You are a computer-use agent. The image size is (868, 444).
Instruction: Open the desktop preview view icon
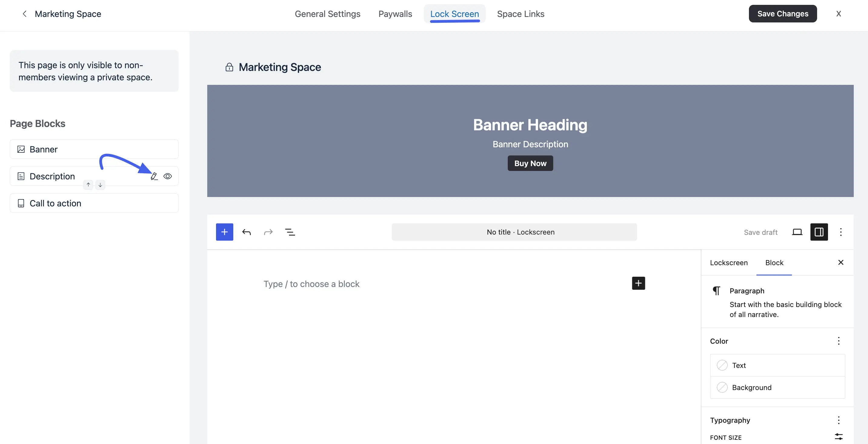click(796, 232)
